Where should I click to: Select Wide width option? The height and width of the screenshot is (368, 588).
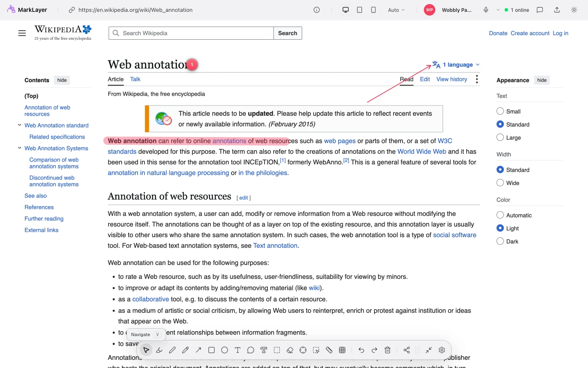click(500, 183)
